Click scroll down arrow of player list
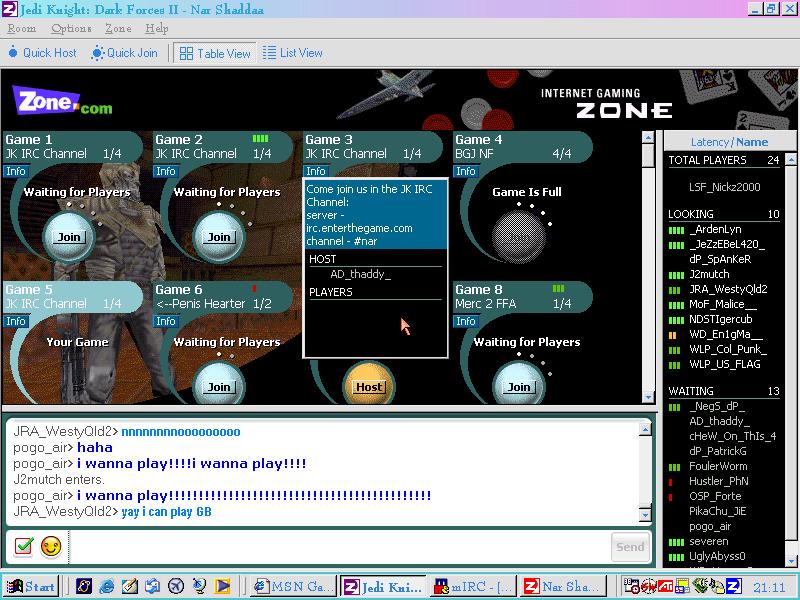 (x=791, y=561)
